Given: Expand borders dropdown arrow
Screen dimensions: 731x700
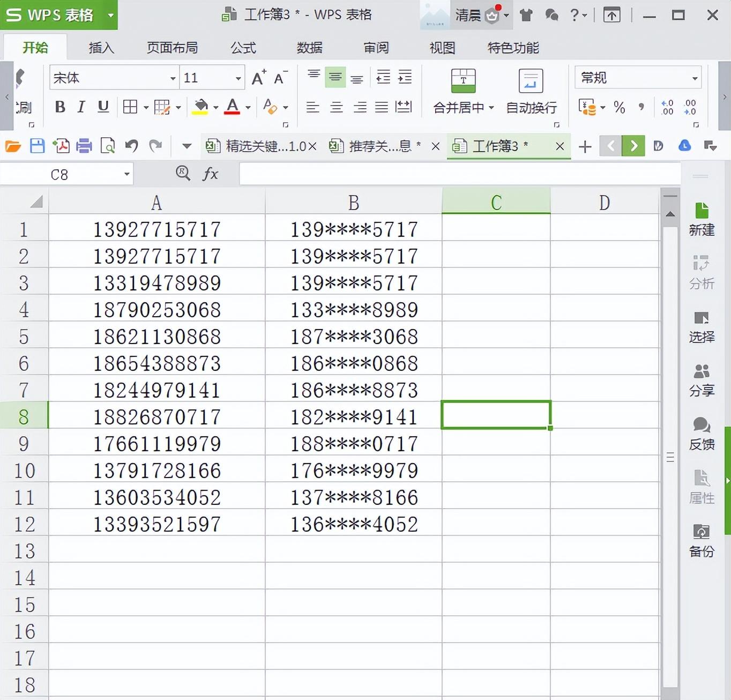Looking at the screenshot, I should pyautogui.click(x=146, y=108).
